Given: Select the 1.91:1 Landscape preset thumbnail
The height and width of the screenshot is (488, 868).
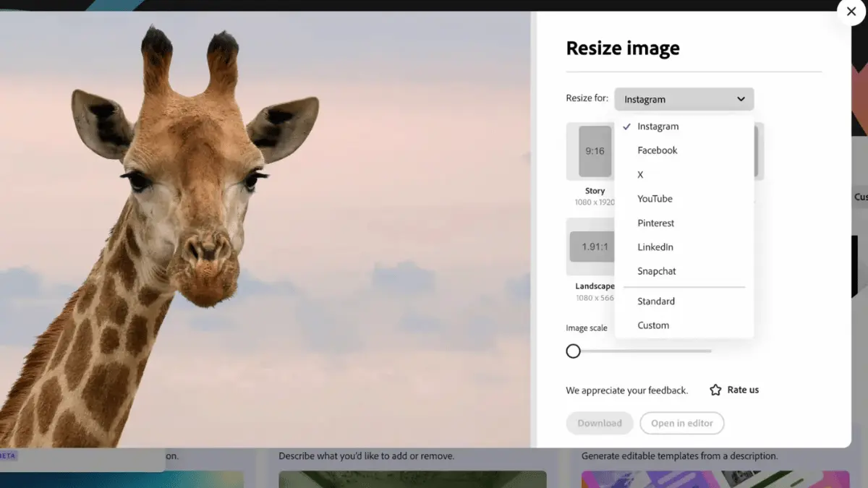Looking at the screenshot, I should pyautogui.click(x=592, y=247).
